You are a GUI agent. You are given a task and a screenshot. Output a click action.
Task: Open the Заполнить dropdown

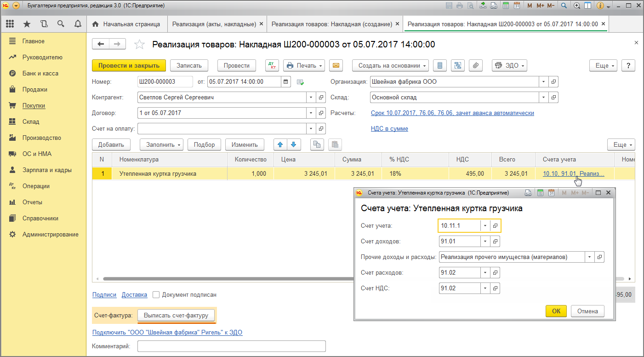161,144
